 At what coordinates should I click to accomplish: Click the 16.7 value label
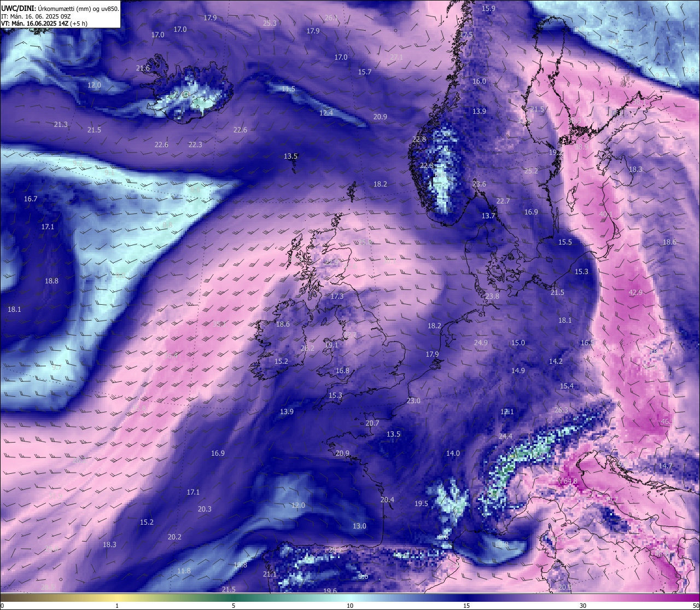[31, 199]
